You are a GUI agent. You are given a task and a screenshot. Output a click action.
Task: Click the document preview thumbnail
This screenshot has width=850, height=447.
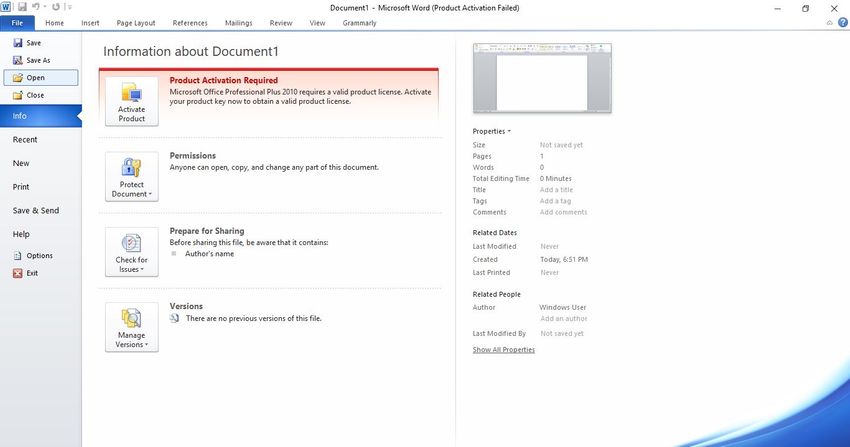(x=542, y=78)
